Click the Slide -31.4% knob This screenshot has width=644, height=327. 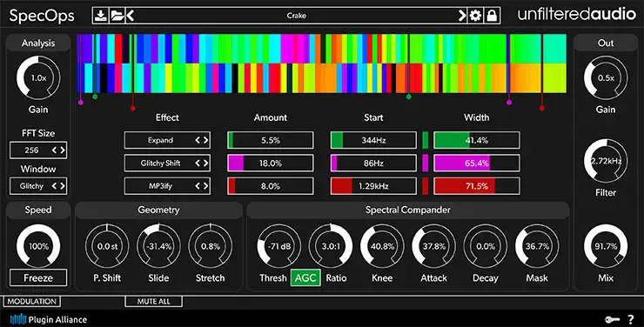[x=158, y=246]
